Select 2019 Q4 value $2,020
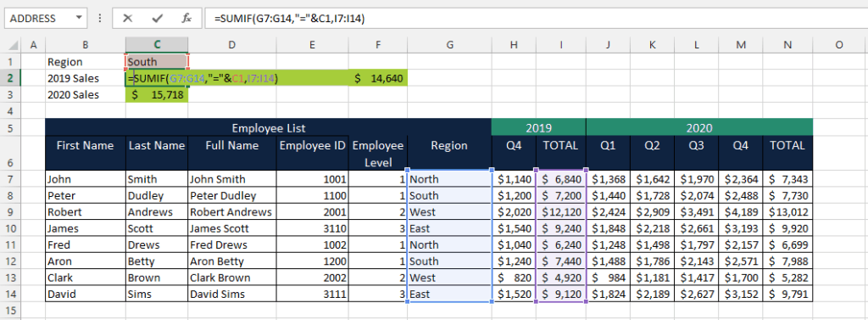Image resolution: width=868 pixels, height=320 pixels. 514,212
